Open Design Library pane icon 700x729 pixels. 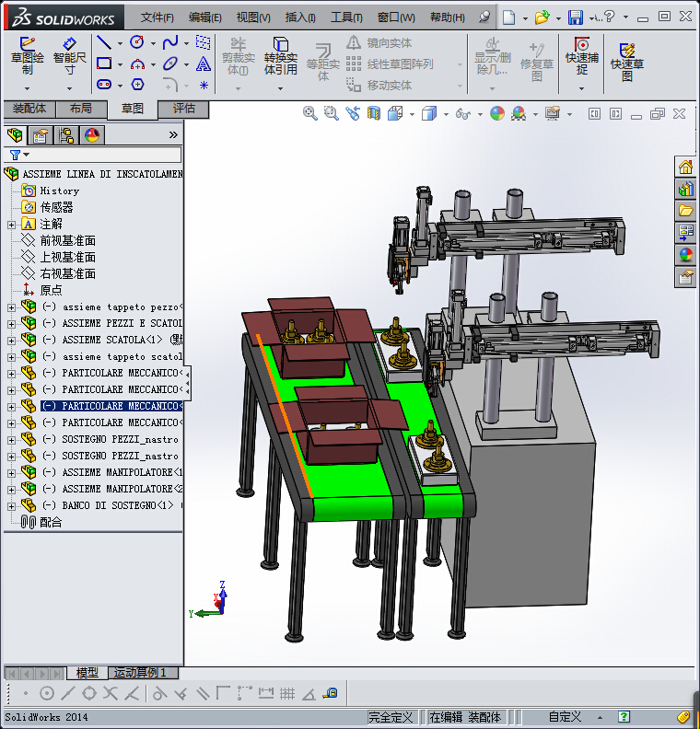[685, 189]
